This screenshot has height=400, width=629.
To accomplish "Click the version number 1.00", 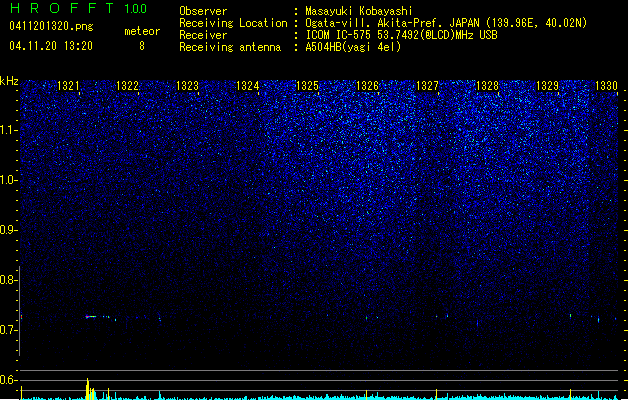I will point(136,9).
